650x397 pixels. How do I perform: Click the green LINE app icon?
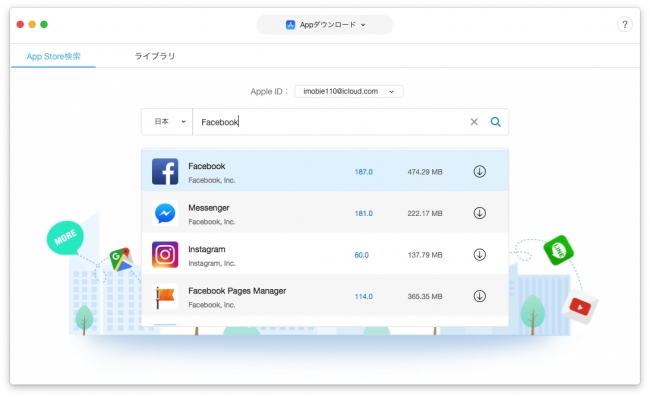[x=558, y=250]
